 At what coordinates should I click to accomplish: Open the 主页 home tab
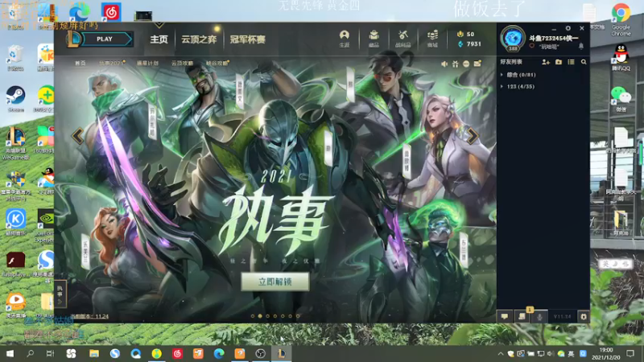(x=159, y=39)
